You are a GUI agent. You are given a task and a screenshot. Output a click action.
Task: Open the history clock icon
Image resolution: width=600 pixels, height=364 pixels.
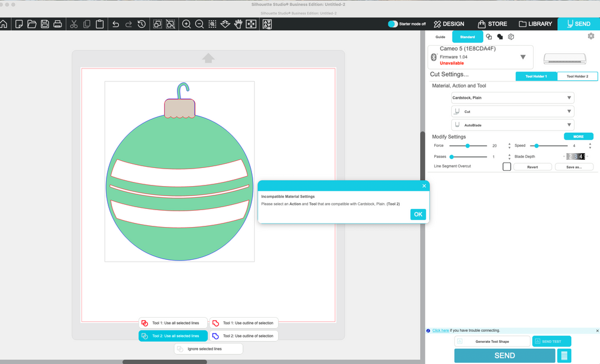(142, 24)
